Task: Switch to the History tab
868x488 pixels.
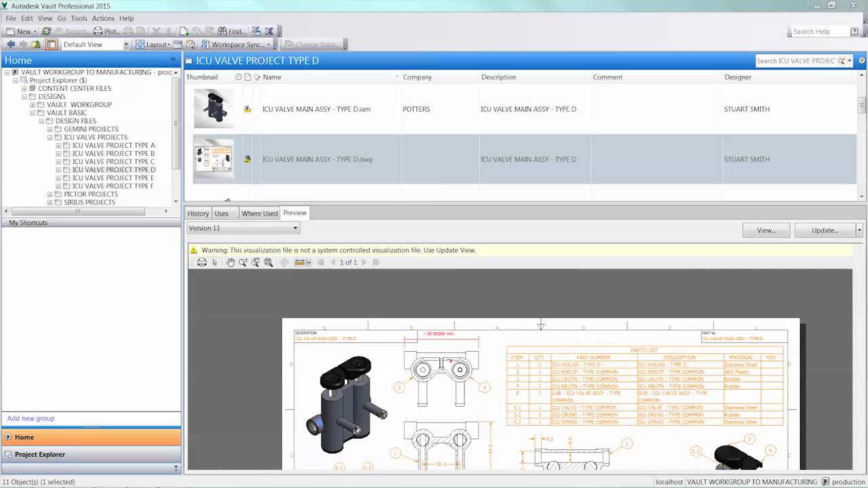Action: (x=198, y=213)
